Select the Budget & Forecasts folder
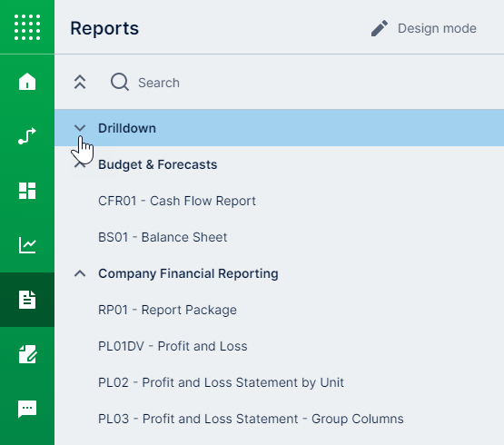504x445 pixels. pos(157,164)
